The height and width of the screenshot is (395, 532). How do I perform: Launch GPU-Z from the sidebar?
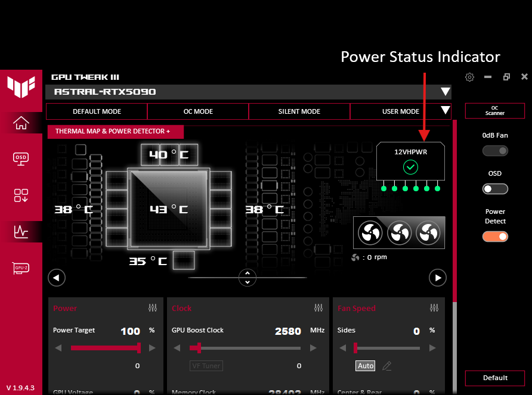coord(21,268)
